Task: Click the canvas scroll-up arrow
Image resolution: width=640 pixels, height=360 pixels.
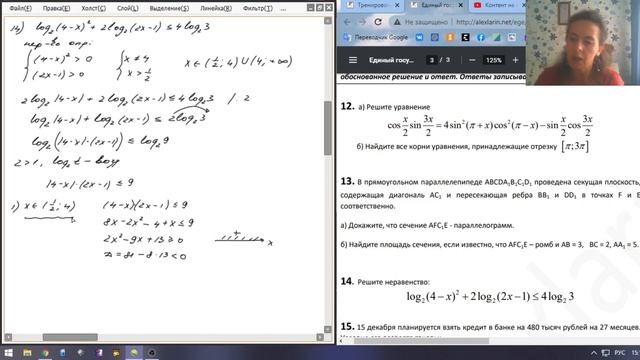Action: [x=328, y=20]
